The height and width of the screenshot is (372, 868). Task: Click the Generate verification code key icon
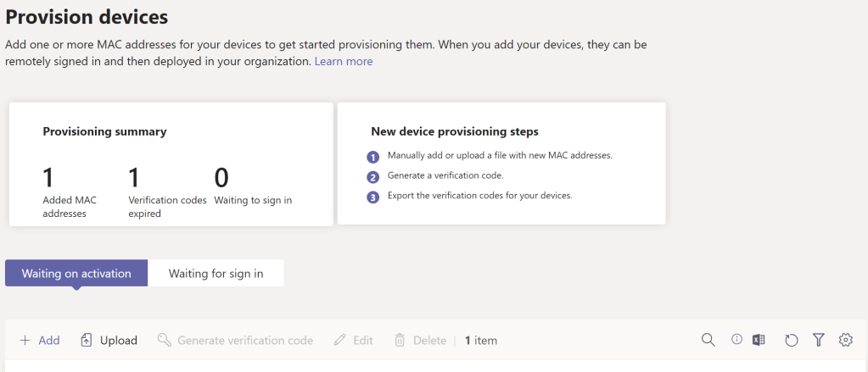(165, 340)
